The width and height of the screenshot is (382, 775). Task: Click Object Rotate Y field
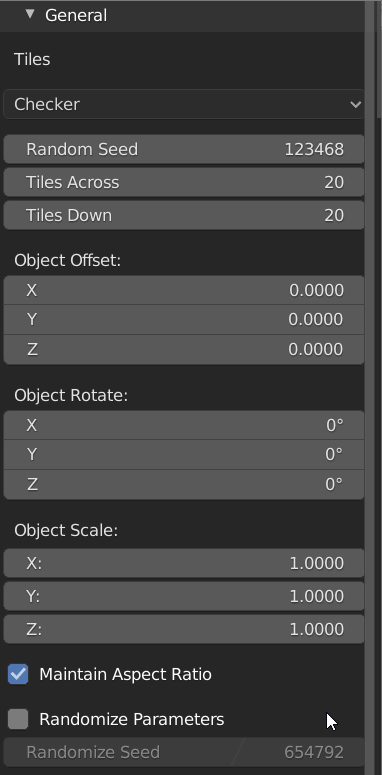pos(184,454)
